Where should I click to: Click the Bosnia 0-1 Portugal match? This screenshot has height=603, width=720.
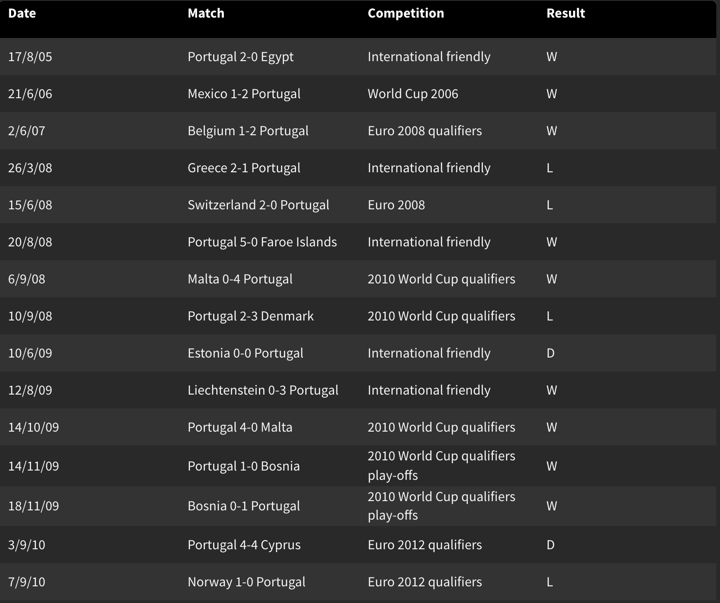(244, 506)
